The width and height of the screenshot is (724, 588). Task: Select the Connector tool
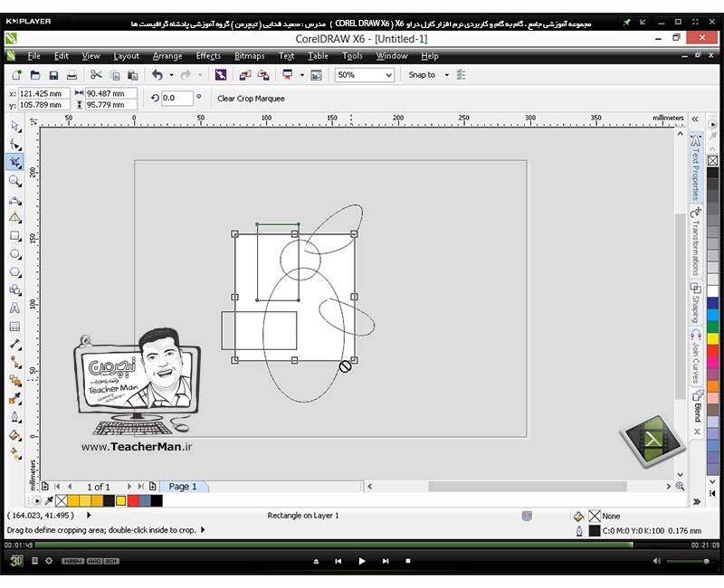click(x=14, y=363)
